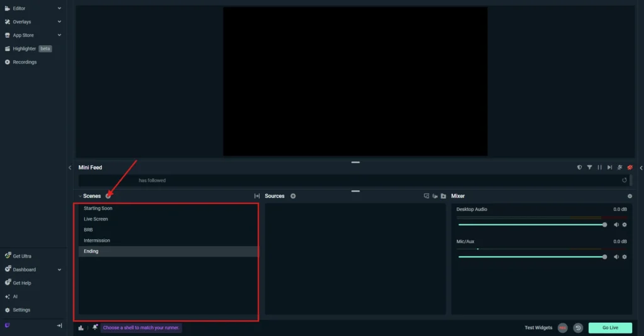Open the Highlighter in the sidebar
The image size is (644, 336).
point(25,48)
